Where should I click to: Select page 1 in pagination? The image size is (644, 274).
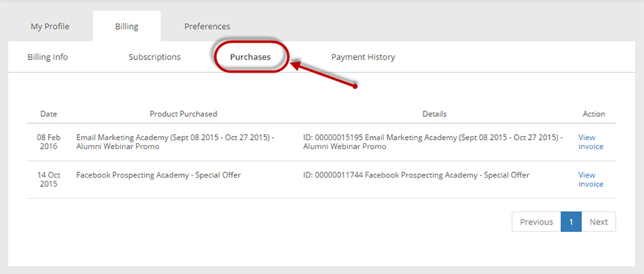pos(571,222)
